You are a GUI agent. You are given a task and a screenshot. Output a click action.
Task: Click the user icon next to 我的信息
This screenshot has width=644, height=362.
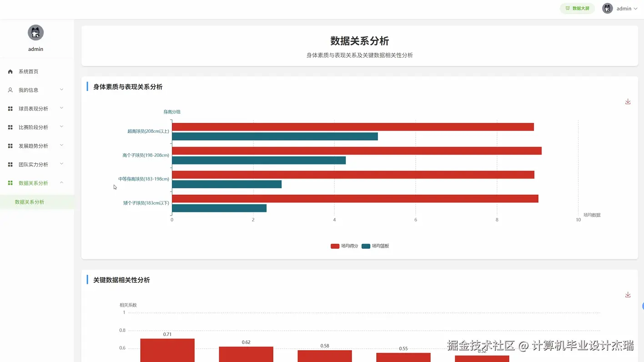pos(10,90)
